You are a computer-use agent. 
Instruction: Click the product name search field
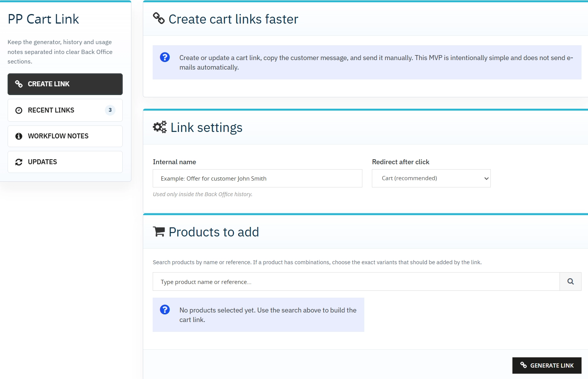(356, 281)
